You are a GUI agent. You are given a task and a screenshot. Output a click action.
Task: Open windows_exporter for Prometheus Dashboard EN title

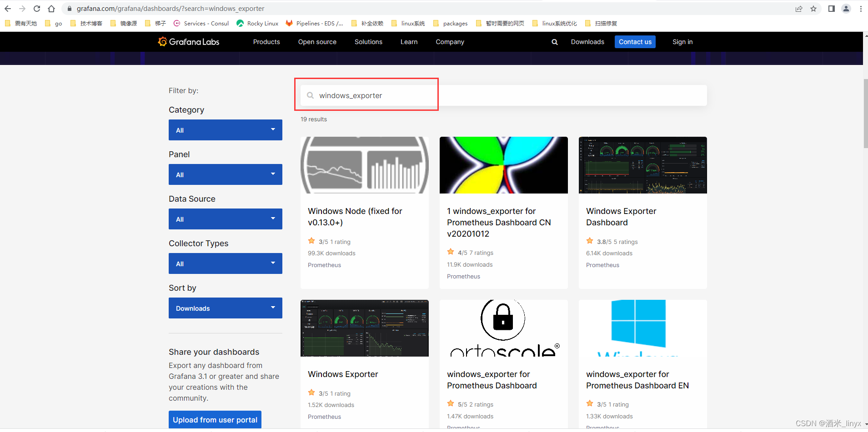point(637,380)
